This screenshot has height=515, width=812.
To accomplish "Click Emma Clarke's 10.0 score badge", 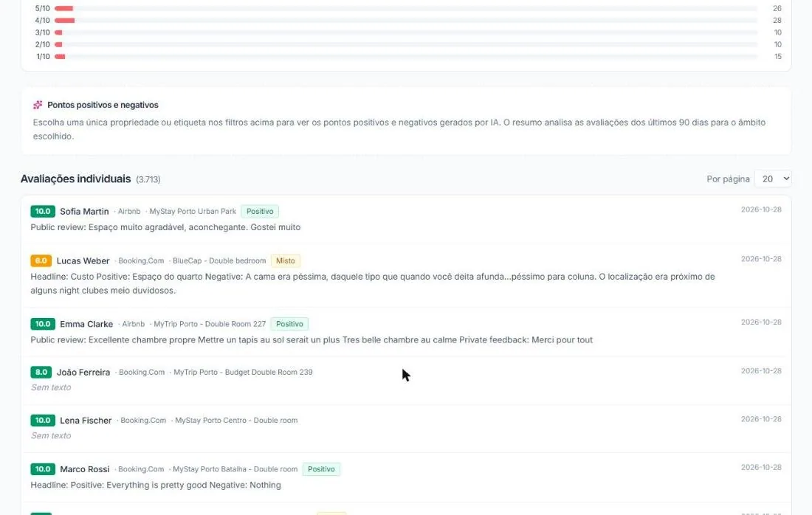I will pos(43,324).
